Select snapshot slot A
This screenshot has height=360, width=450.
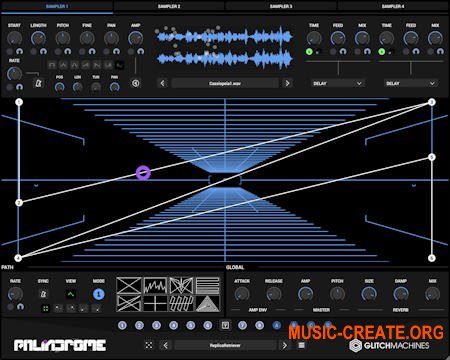pos(276,325)
